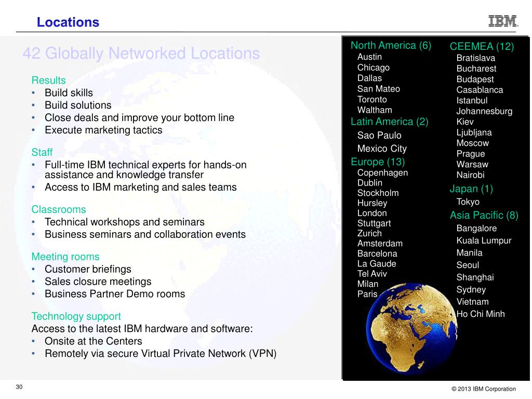Click 'Customer briefings' bullet

click(x=88, y=269)
